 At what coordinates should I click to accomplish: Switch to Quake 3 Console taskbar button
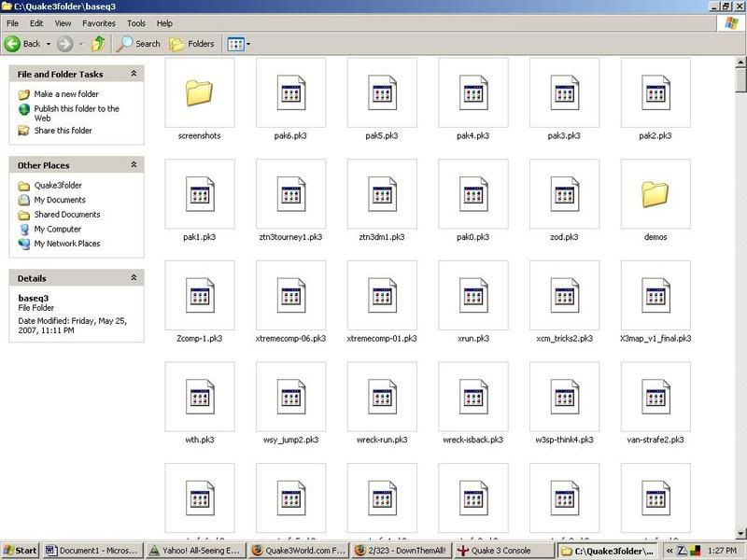504,551
